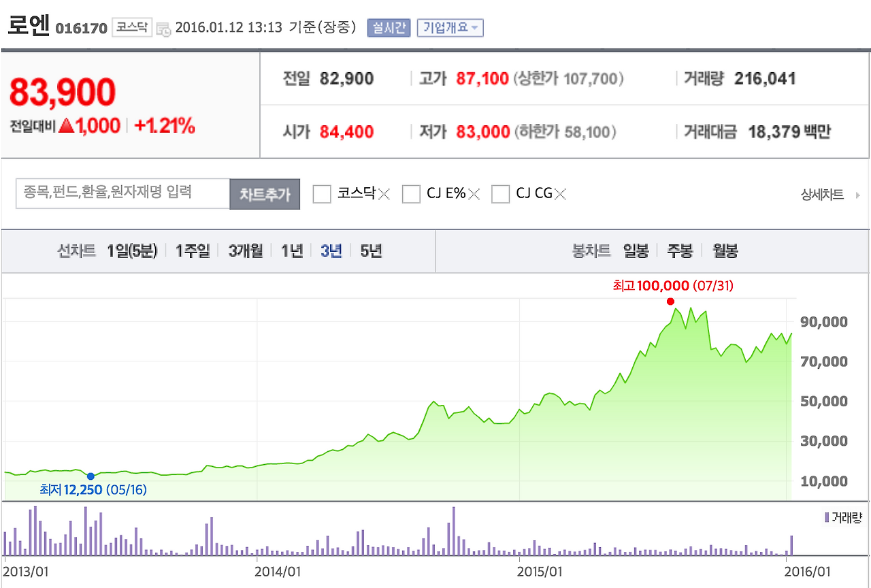Click the X to remove 코스닥 comparison

point(384,193)
